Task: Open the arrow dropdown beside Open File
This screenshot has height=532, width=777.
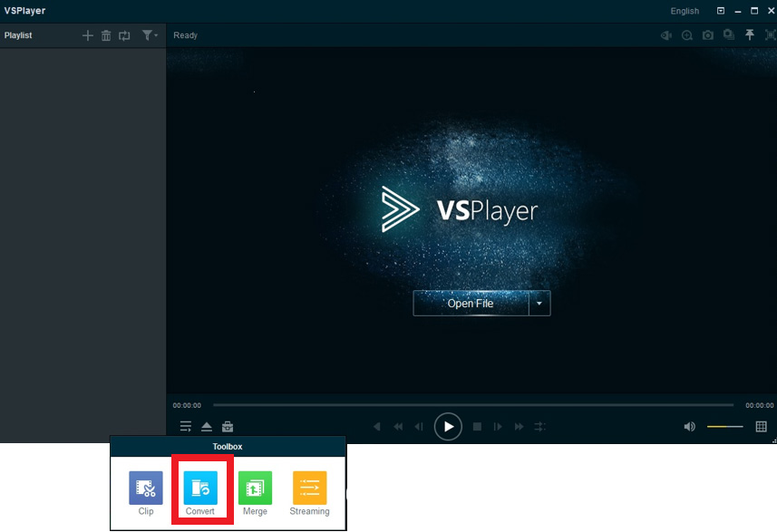Action: click(x=539, y=304)
